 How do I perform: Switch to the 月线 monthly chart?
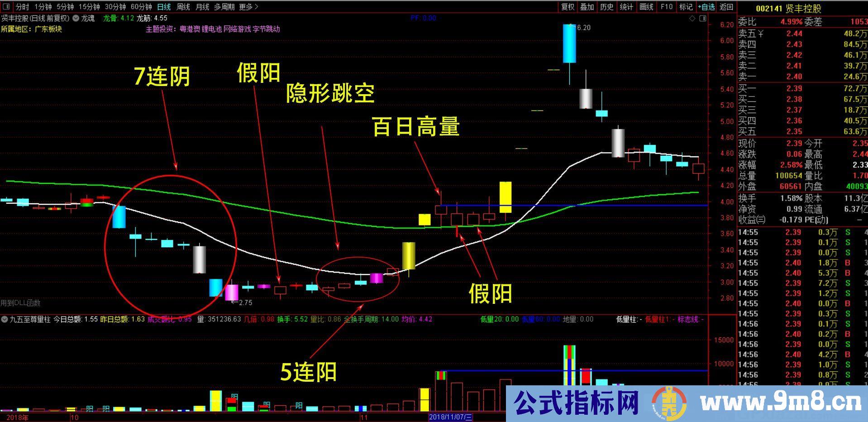coord(202,7)
